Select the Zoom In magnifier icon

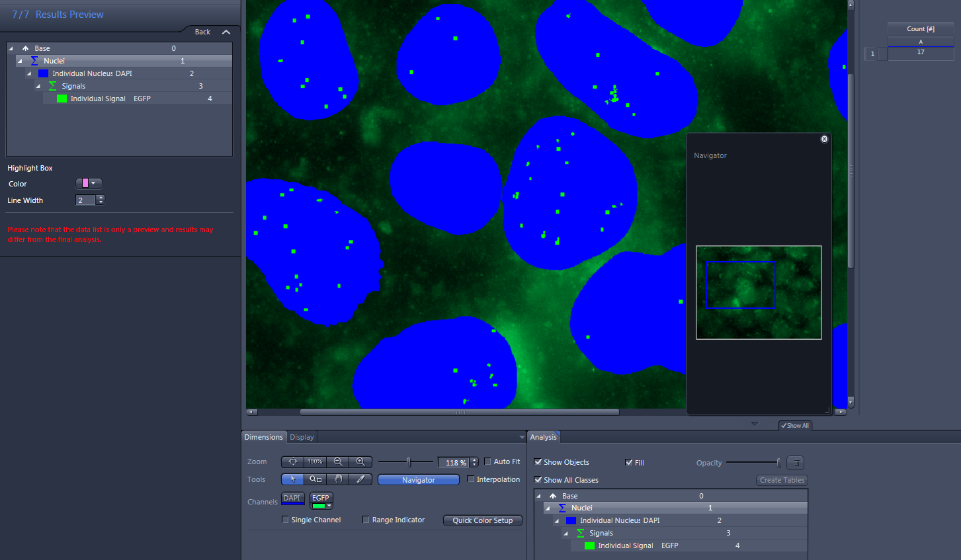tap(360, 461)
